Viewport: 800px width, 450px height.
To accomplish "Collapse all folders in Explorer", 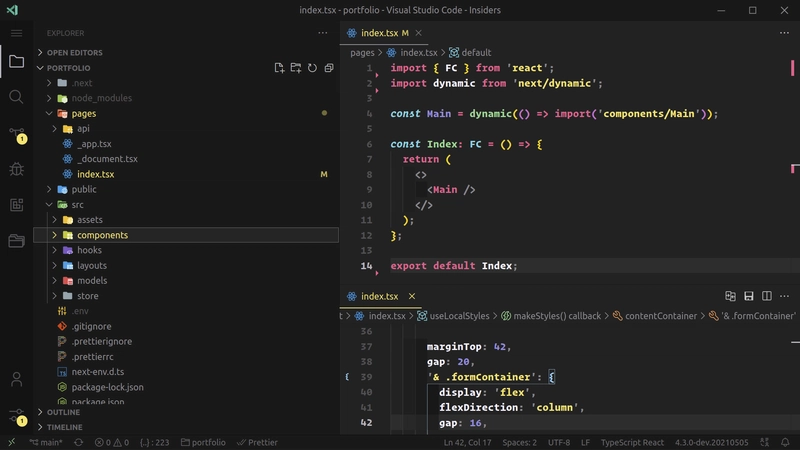I will click(329, 68).
